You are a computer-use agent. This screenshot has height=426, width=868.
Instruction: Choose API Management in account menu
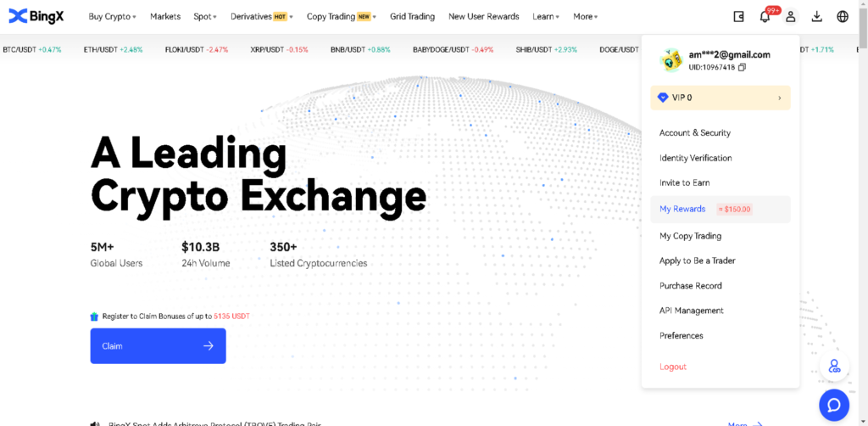[692, 311]
